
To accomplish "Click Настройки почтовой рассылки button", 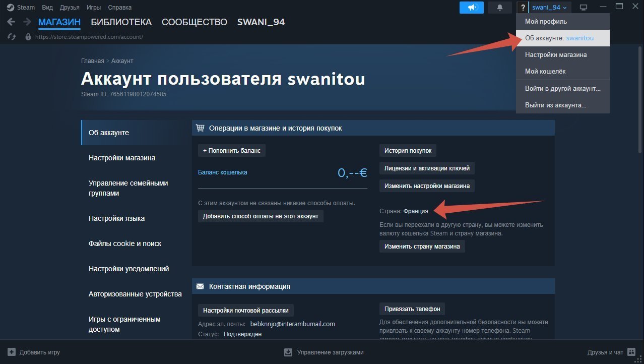I will coord(246,310).
